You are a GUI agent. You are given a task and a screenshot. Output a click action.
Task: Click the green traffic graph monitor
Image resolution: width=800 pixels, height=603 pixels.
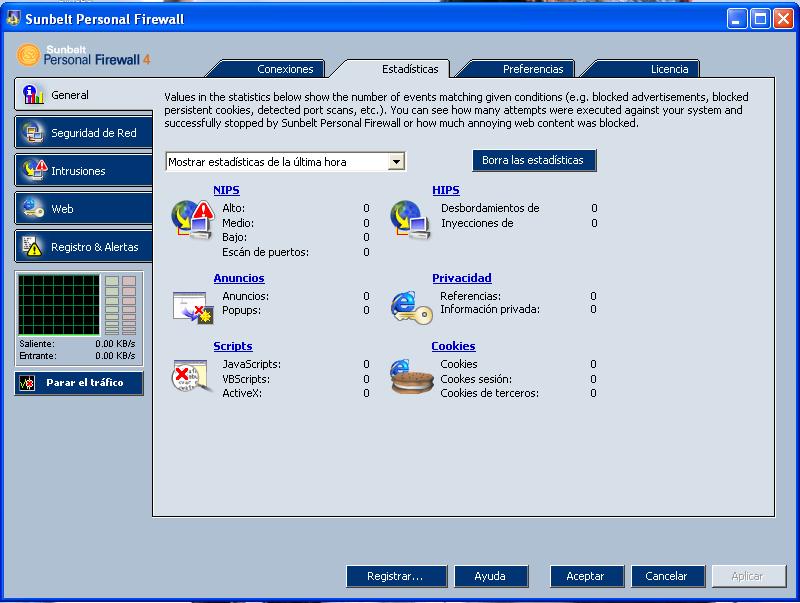[59, 305]
